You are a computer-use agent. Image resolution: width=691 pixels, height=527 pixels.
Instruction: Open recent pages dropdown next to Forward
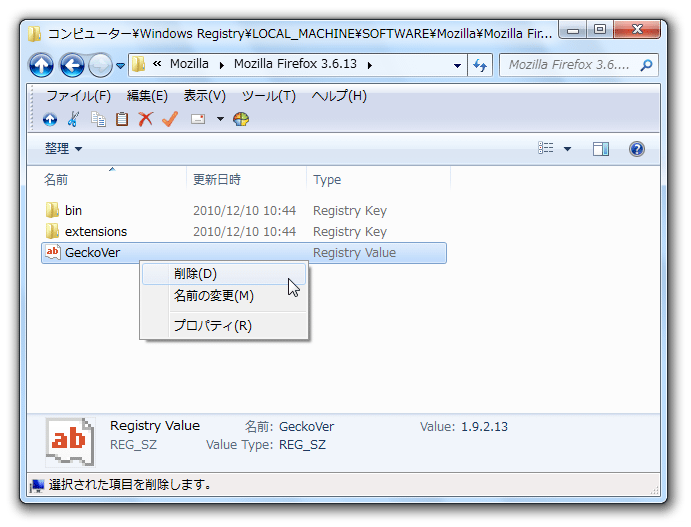pos(120,66)
